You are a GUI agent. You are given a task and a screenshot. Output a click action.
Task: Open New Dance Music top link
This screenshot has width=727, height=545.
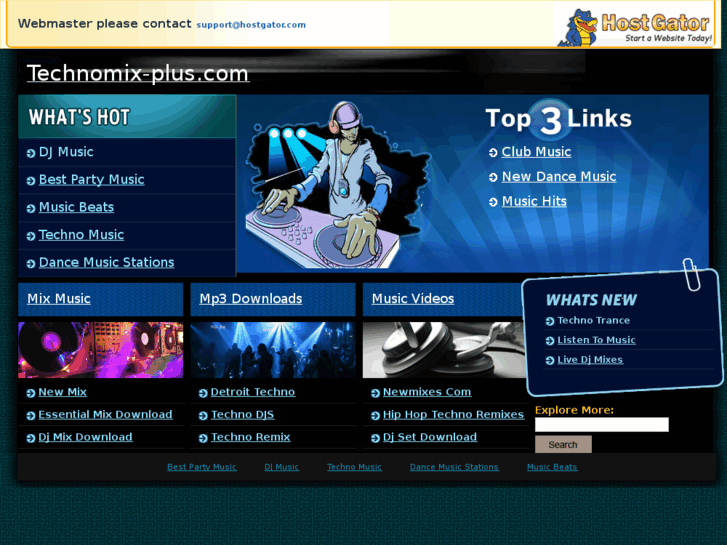coord(559,177)
